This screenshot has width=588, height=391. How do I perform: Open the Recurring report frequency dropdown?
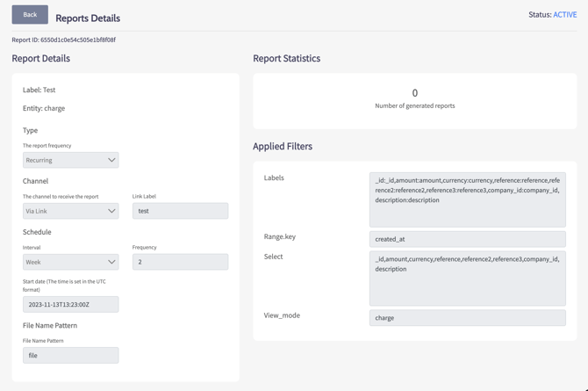(70, 160)
